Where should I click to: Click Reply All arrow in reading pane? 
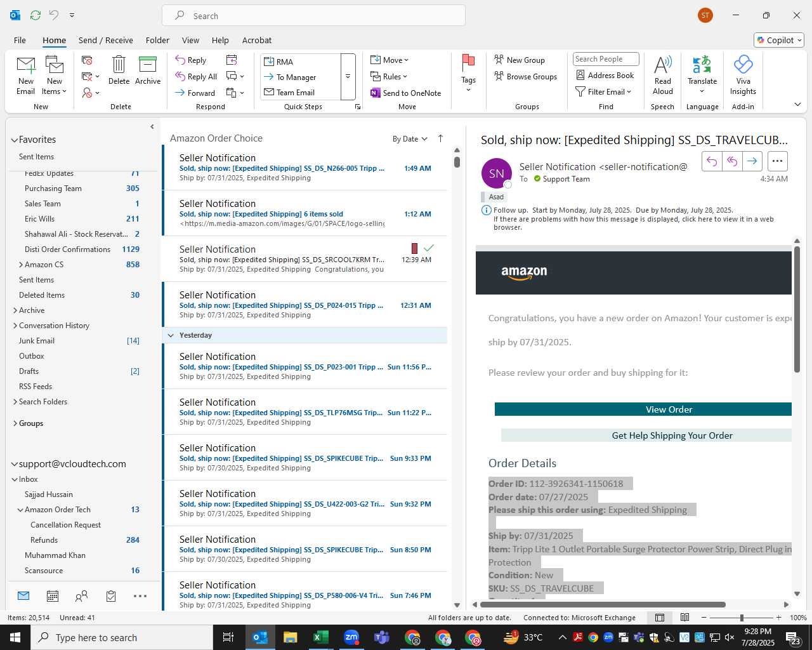point(732,161)
